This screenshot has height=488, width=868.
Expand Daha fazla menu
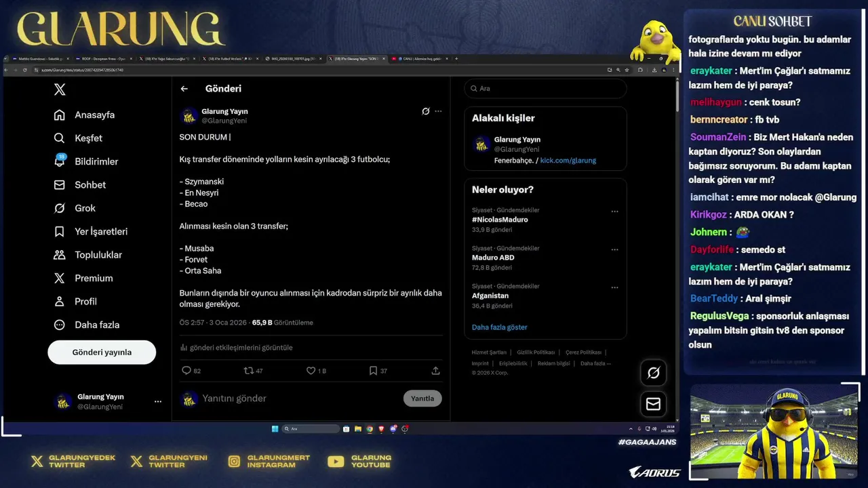[87, 325]
